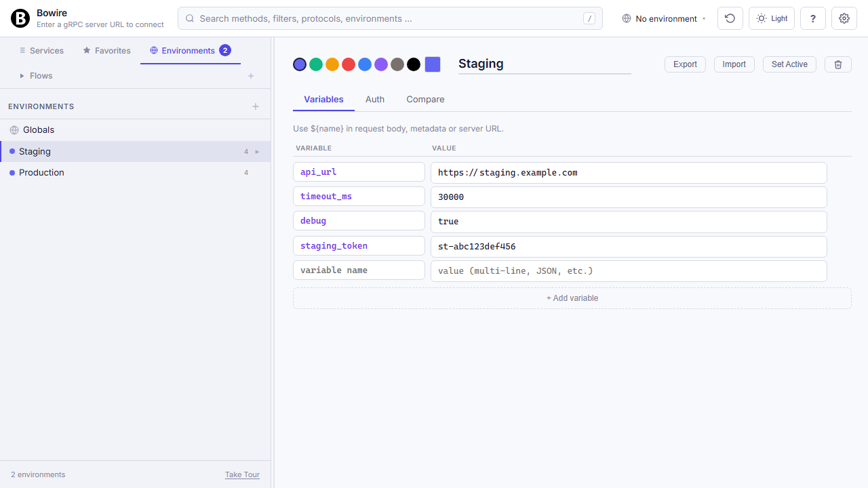Viewport: 868px width, 488px height.
Task: Click the search methods input field
Action: (x=390, y=19)
